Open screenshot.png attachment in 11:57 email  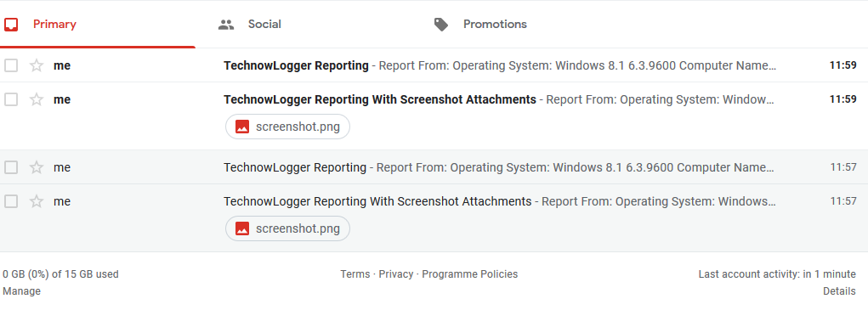[287, 228]
